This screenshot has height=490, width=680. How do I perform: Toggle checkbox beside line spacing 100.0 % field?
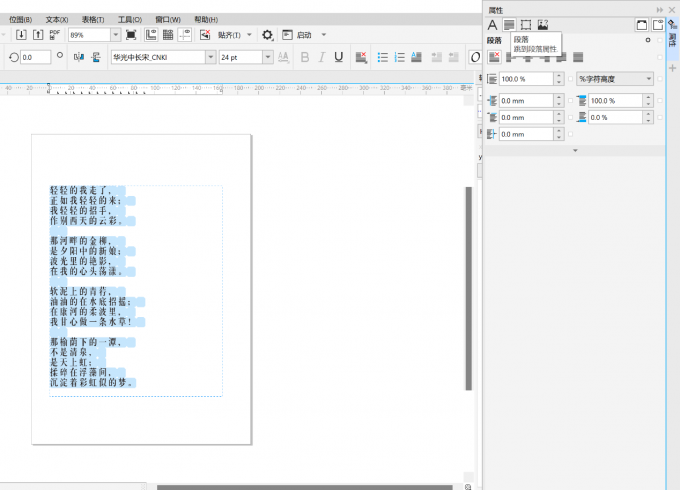point(571,79)
